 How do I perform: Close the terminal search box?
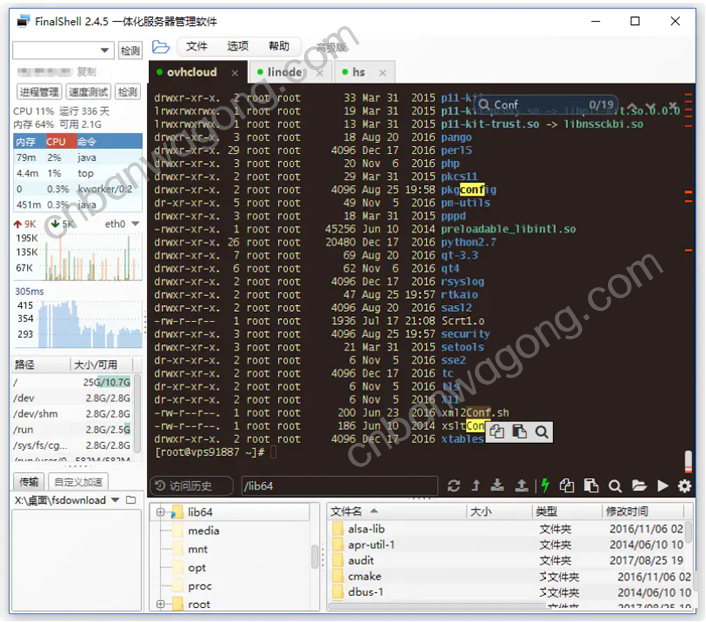(x=673, y=106)
